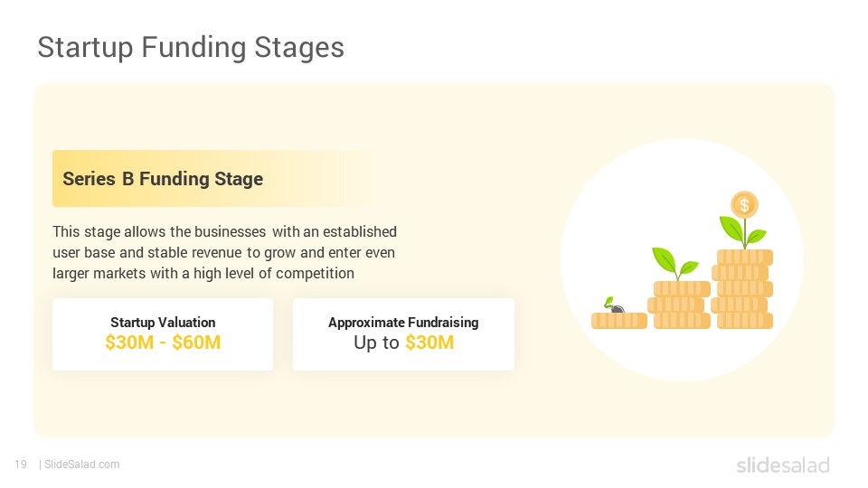Viewport: 868px width, 488px height.
Task: Select the stage description paragraph
Action: click(225, 252)
